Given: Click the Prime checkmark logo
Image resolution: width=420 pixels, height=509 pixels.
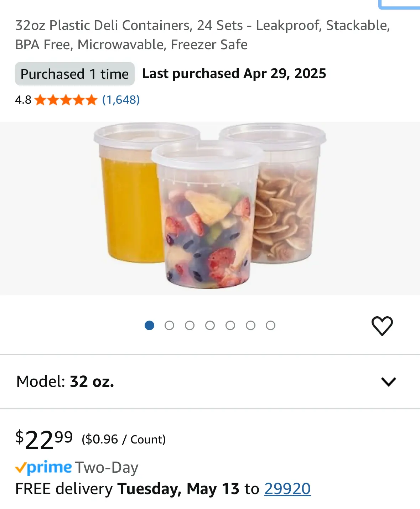Looking at the screenshot, I should tap(43, 467).
